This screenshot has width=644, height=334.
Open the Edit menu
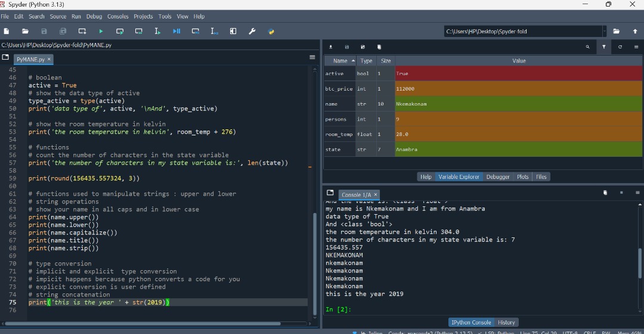coord(18,17)
